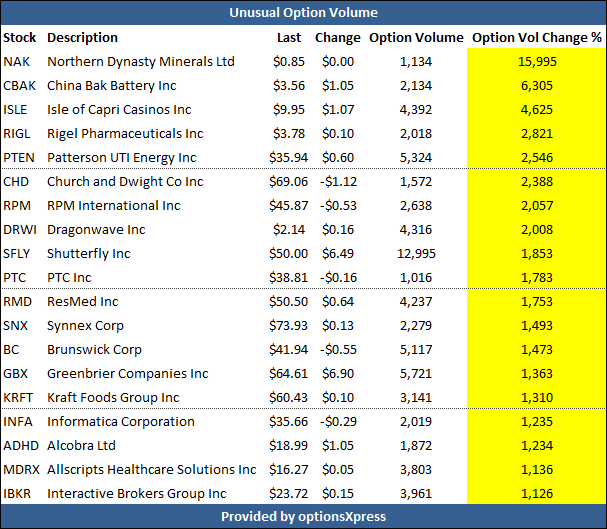Select the SFLY ticker
Image resolution: width=607 pixels, height=529 pixels.
point(16,253)
